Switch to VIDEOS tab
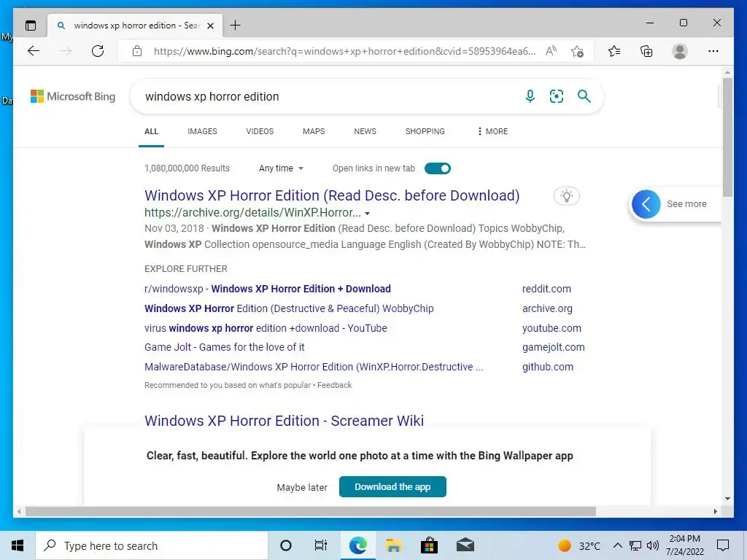 [260, 131]
